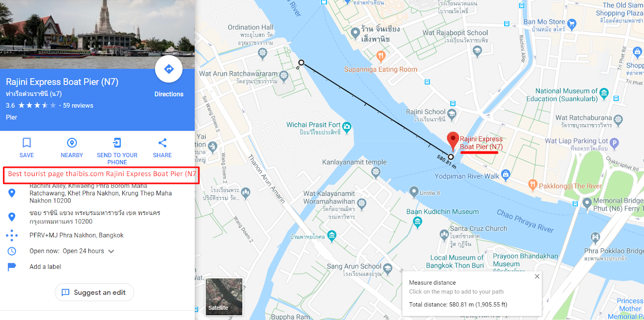Viewport: 644px width, 320px height.
Task: Close the Measure distance box
Action: 537,276
